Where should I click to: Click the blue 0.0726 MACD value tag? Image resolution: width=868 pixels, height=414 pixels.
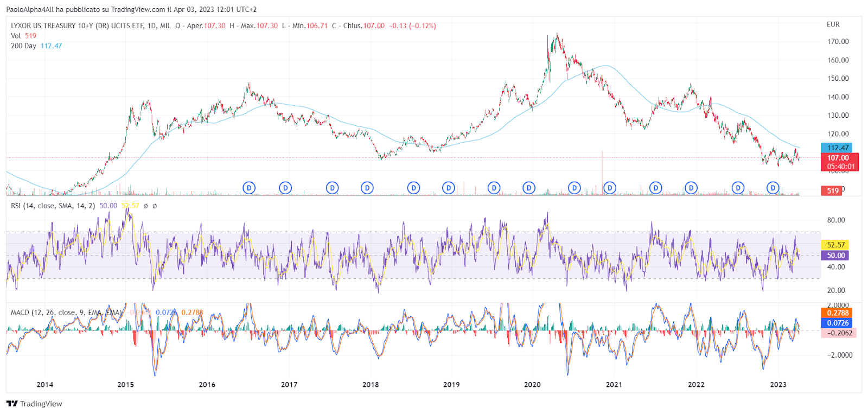click(x=837, y=323)
